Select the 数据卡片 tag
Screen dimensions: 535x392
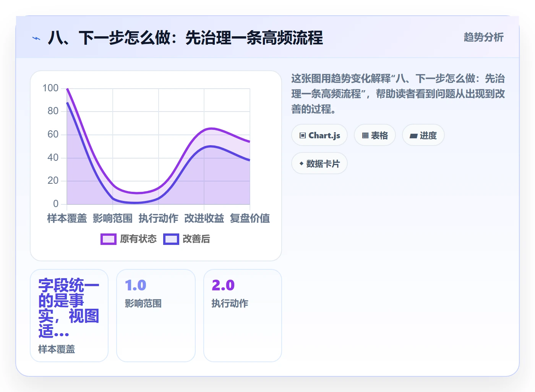[319, 164]
